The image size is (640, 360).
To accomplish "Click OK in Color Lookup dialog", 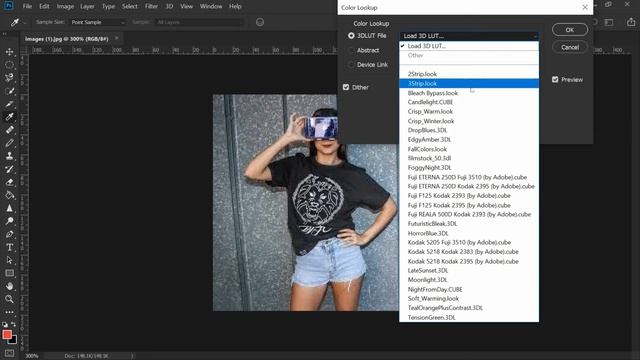I will (570, 30).
